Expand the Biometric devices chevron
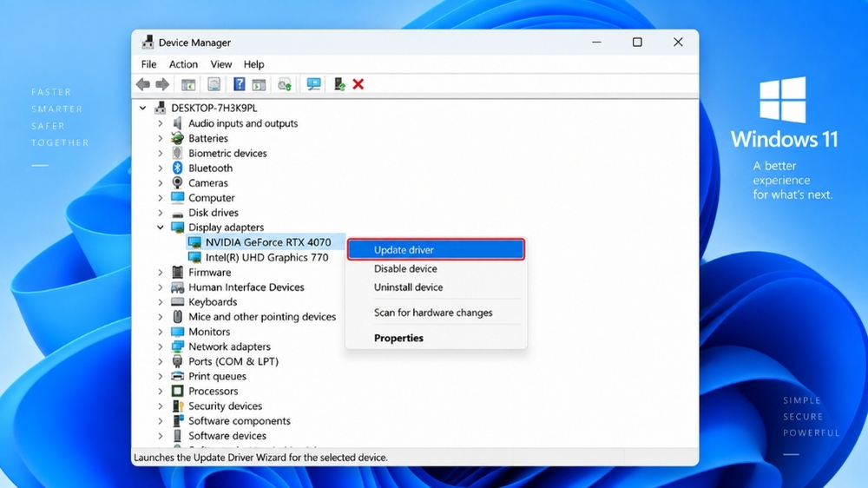868x488 pixels. pyautogui.click(x=160, y=154)
